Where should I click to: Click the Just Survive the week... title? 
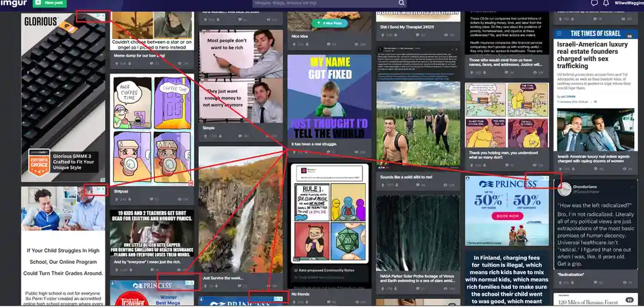coord(223,278)
